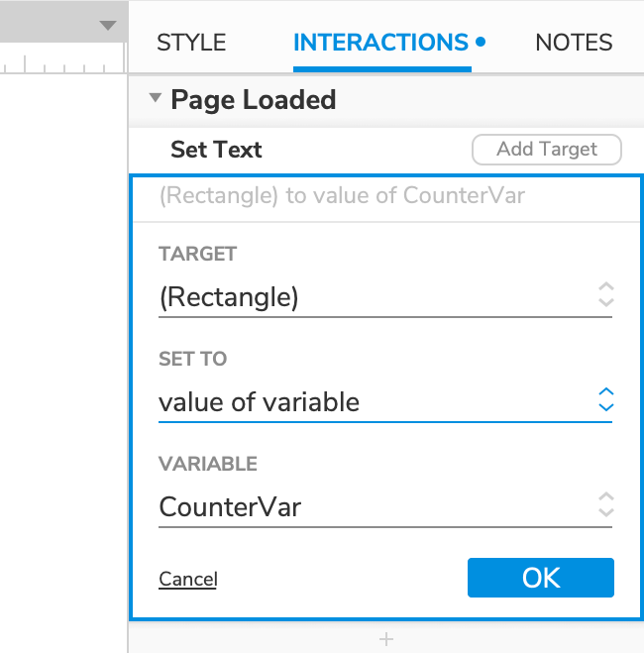Viewport: 644px width, 653px height.
Task: Click the up-down arrows beside (Rectangle)
Action: [x=606, y=295]
